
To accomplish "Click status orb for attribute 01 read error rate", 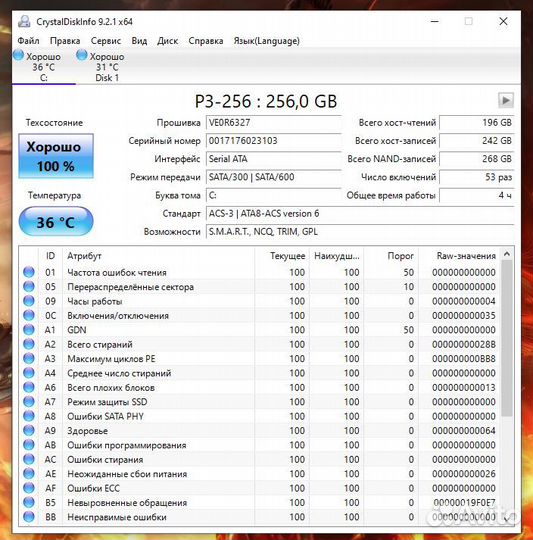I will 29,272.
